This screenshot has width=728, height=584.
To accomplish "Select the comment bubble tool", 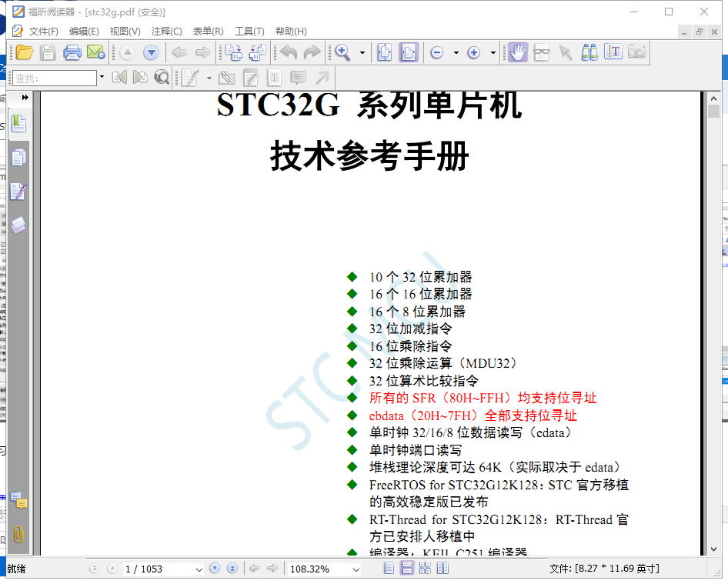I will point(298,78).
